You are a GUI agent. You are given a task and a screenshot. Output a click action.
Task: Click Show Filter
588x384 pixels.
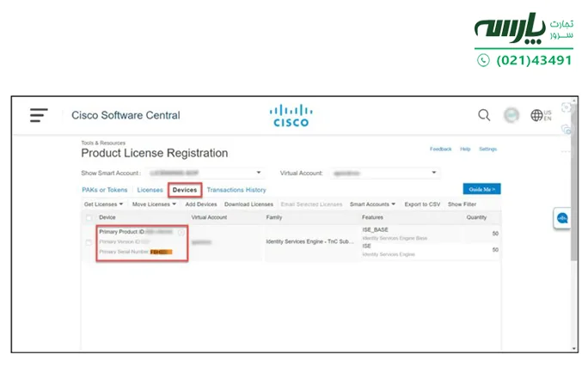462,204
